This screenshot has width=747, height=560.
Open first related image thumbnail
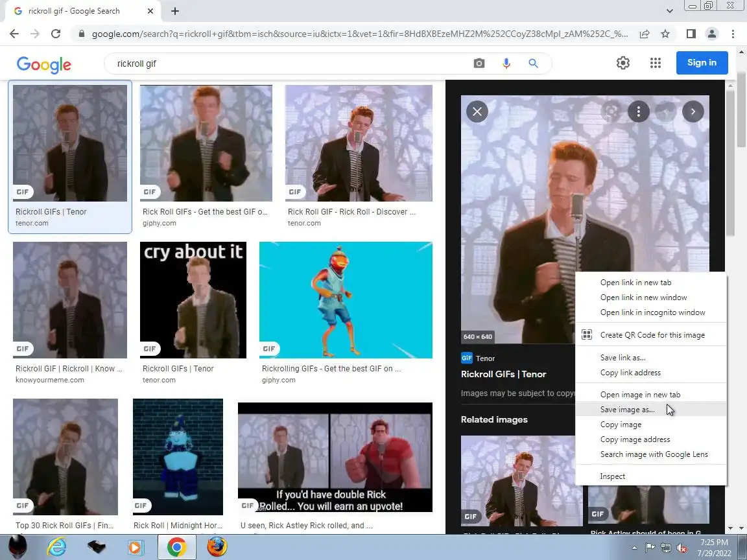[x=521, y=481]
